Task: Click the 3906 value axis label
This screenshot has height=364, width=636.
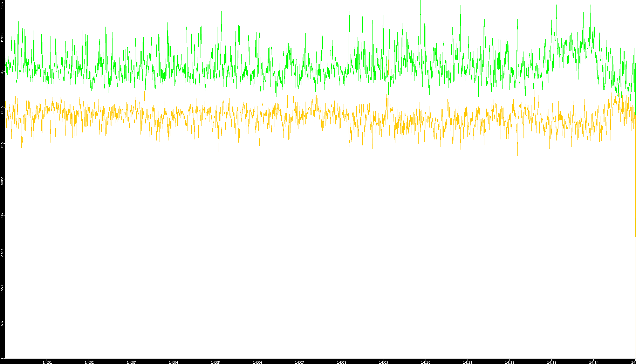Action: coord(2,217)
